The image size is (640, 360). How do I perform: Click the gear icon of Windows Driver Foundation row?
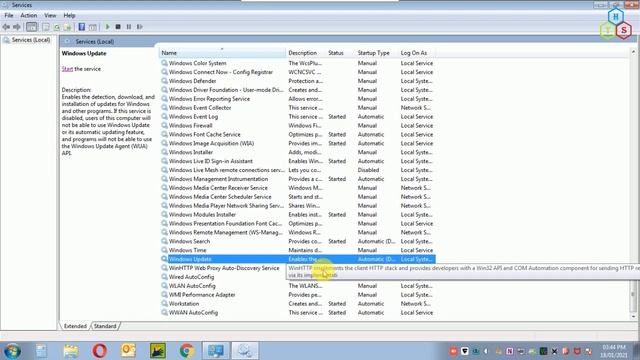(164, 90)
